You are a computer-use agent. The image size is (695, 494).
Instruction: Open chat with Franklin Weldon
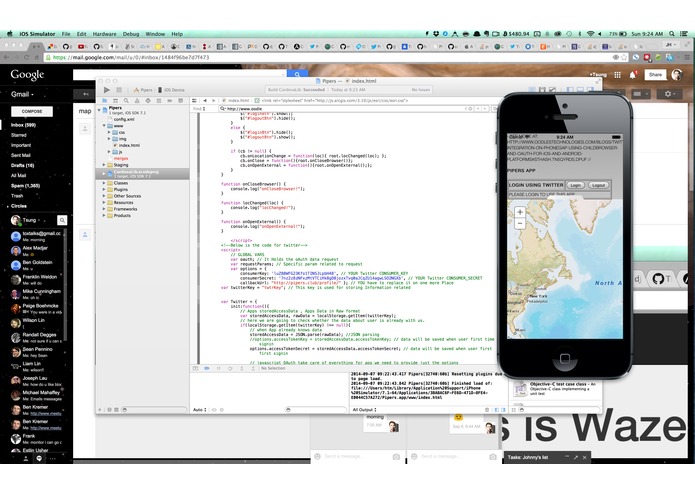click(38, 280)
